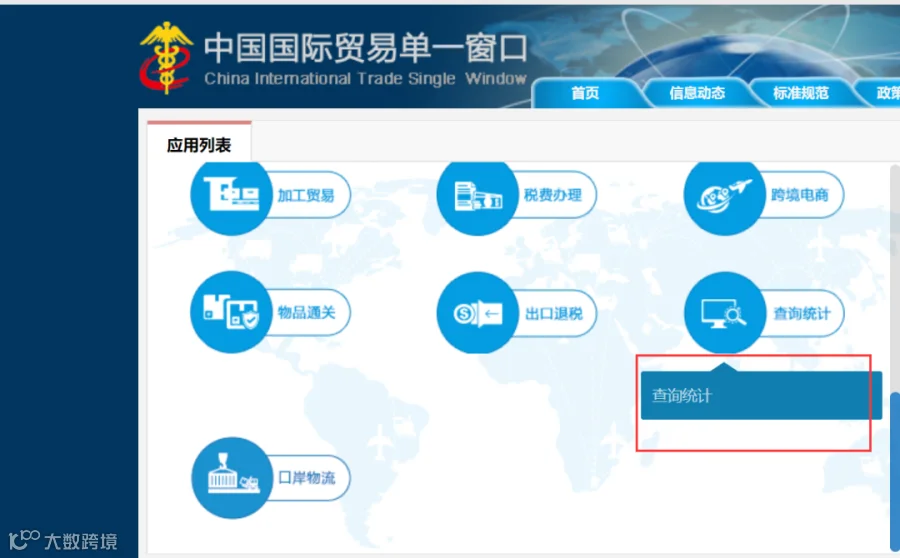Click the 口岸物流 label
This screenshot has width=900, height=558.
(307, 478)
